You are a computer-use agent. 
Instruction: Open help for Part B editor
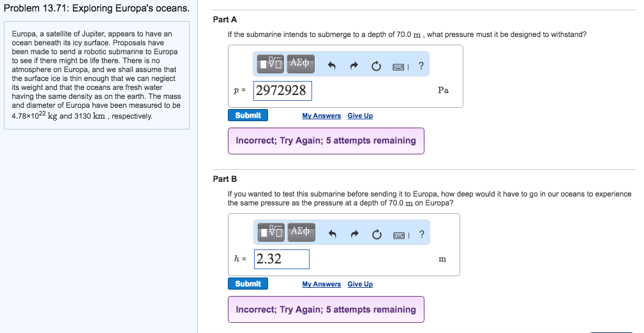pos(422,234)
